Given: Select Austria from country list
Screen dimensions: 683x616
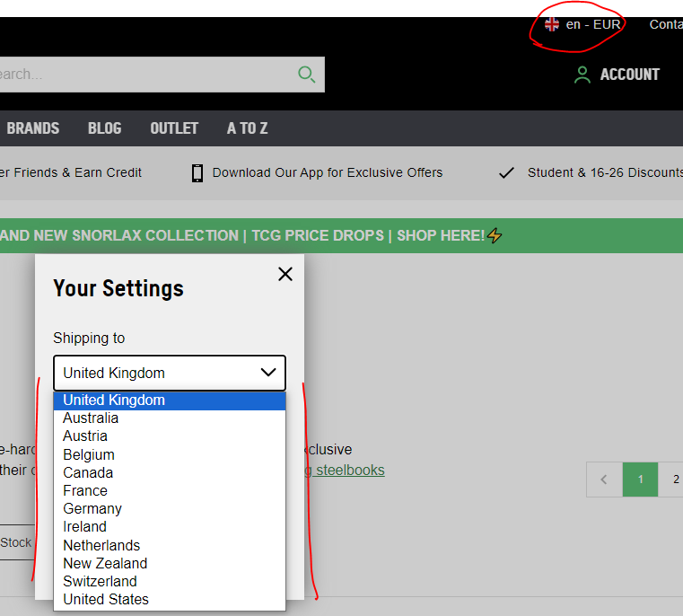Looking at the screenshot, I should tap(170, 436).
